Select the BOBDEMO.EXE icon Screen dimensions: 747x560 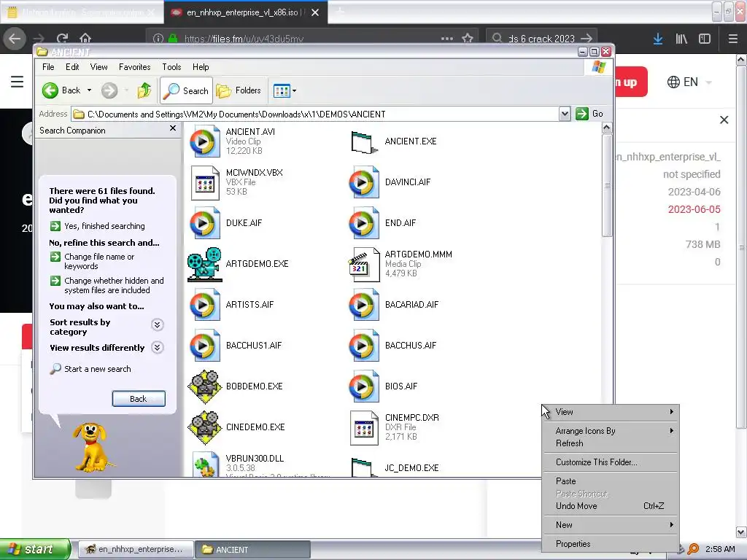[x=205, y=386]
